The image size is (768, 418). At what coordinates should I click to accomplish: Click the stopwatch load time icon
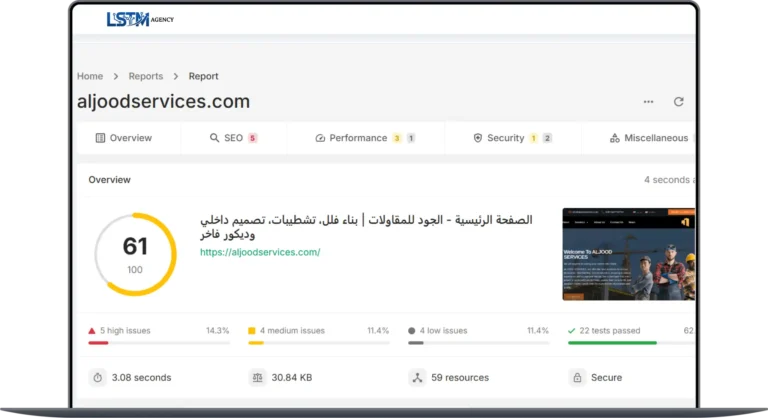click(x=98, y=377)
